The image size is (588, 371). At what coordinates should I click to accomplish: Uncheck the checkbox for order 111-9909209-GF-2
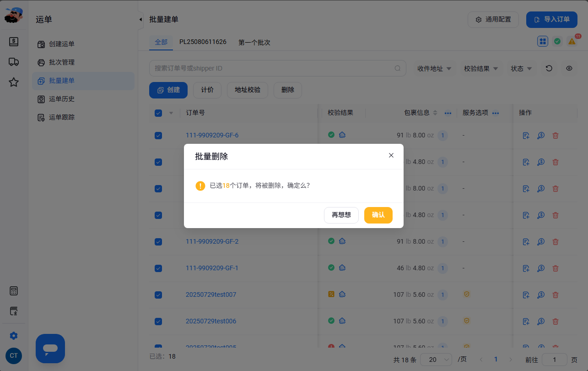coord(158,241)
